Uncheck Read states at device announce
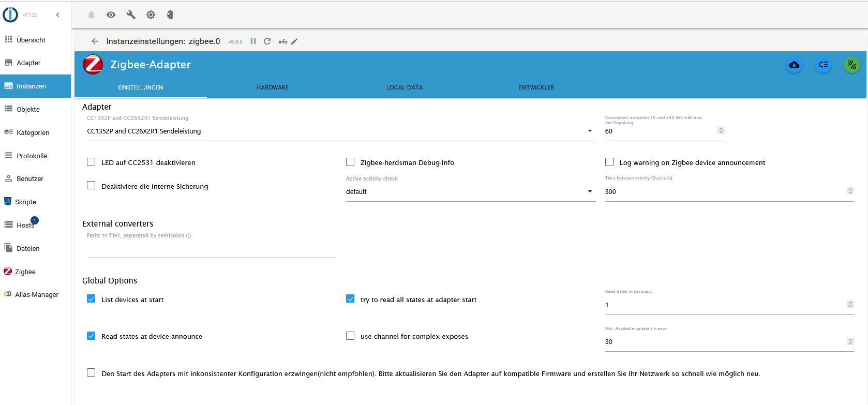Viewport: 868px width, 405px height. tap(91, 336)
